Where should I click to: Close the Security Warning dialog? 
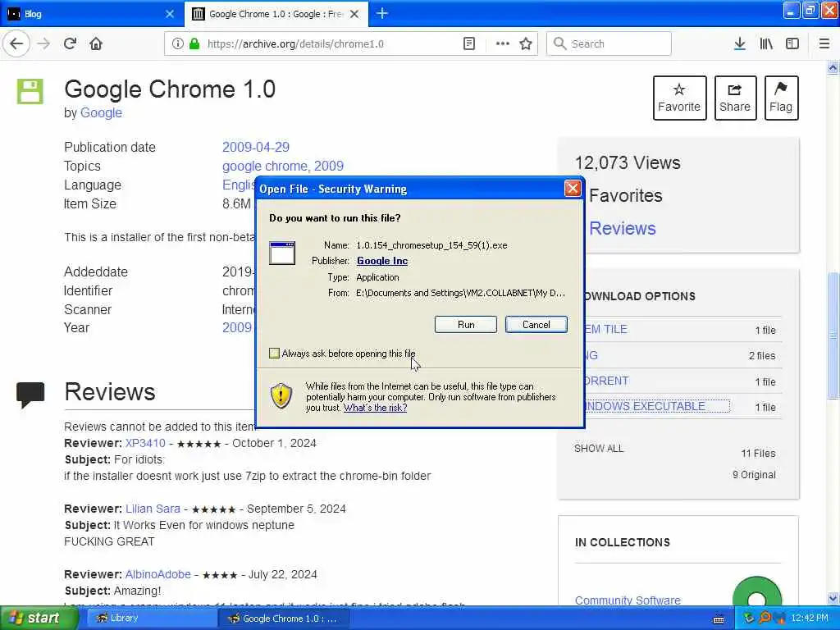[x=573, y=188]
